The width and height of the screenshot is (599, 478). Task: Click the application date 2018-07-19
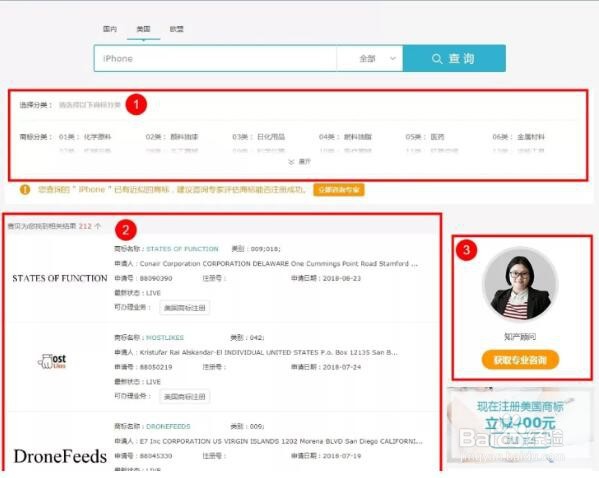click(x=342, y=456)
